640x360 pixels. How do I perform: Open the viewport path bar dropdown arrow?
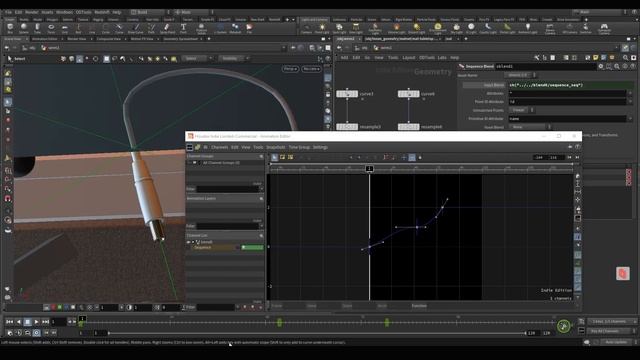[x=284, y=48]
